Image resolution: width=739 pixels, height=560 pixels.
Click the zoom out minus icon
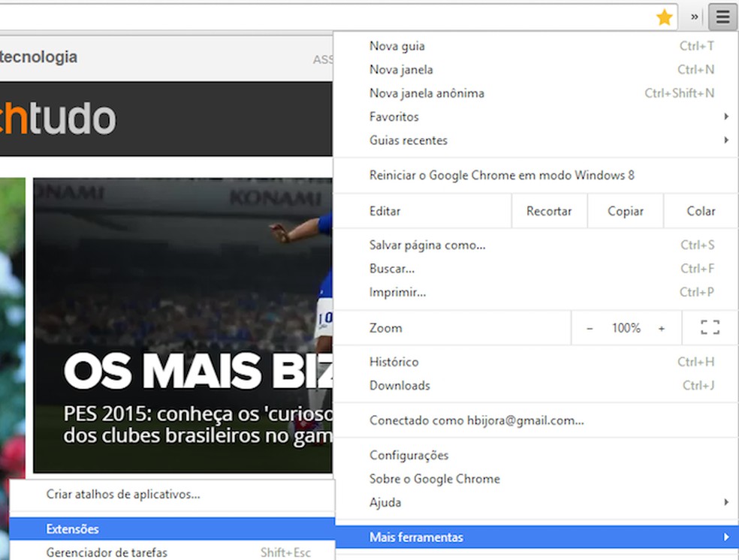pos(590,327)
